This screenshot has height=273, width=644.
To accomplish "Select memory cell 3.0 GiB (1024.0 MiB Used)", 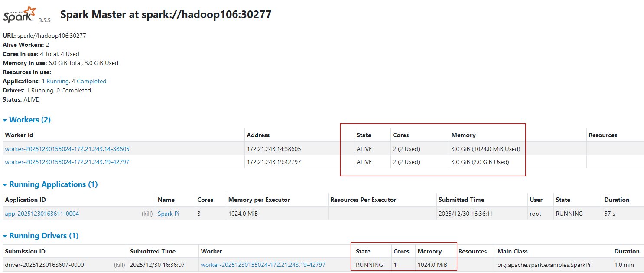I will pos(486,149).
